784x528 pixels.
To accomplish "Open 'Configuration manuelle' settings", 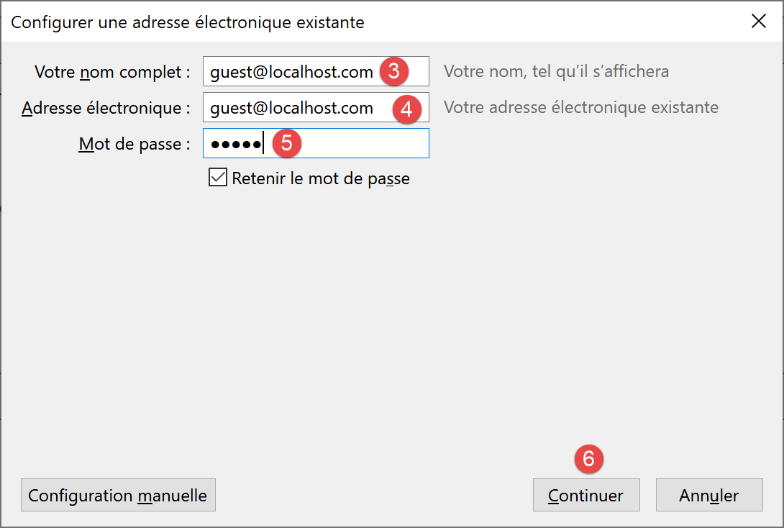I will pyautogui.click(x=118, y=495).
